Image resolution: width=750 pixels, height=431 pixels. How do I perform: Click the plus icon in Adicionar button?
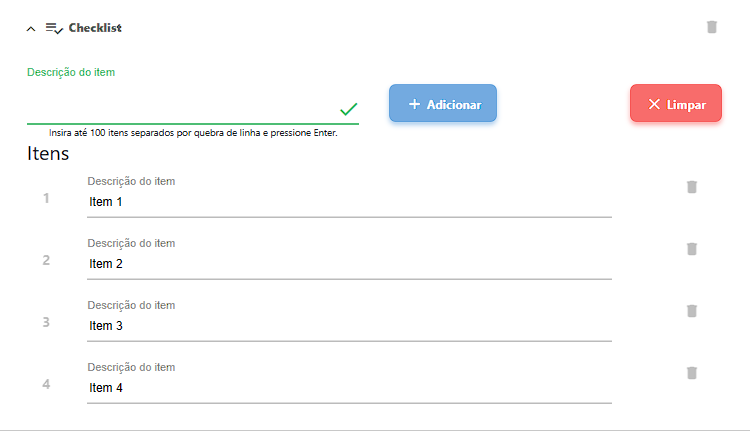[x=414, y=104]
